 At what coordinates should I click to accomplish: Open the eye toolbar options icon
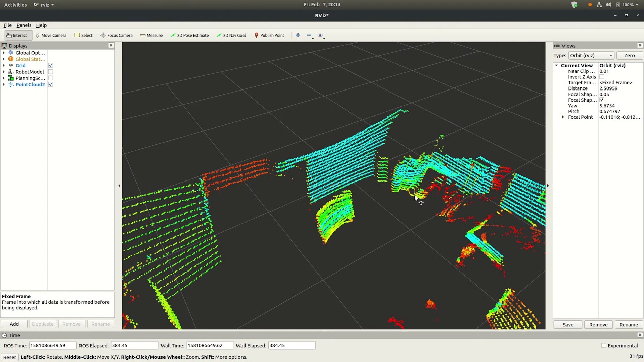pos(320,35)
